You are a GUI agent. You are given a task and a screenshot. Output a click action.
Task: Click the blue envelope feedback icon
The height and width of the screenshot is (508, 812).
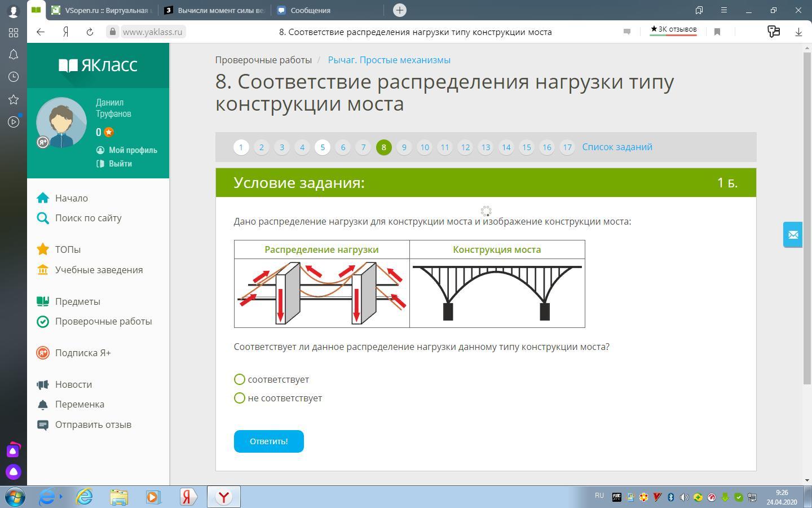click(793, 234)
